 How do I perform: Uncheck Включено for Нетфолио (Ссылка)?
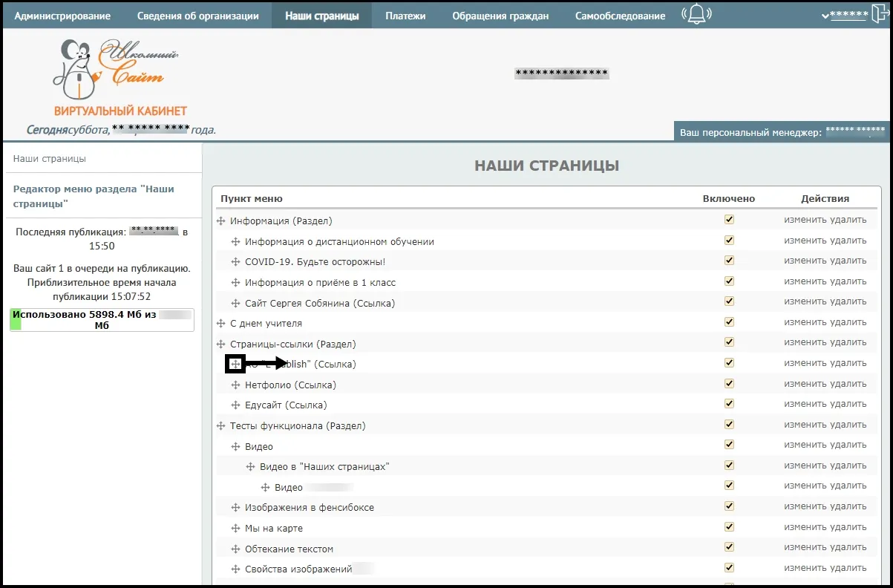729,384
